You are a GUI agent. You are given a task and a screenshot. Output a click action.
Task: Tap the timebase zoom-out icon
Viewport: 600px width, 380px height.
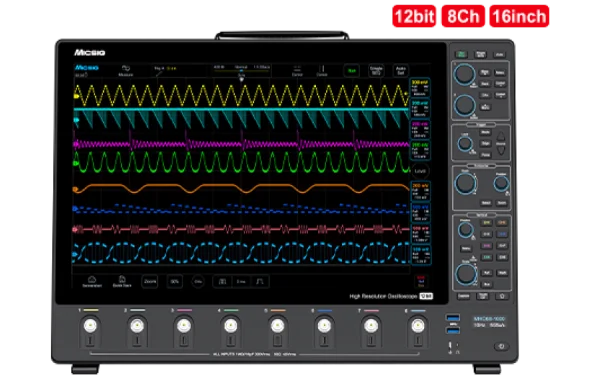(222, 281)
